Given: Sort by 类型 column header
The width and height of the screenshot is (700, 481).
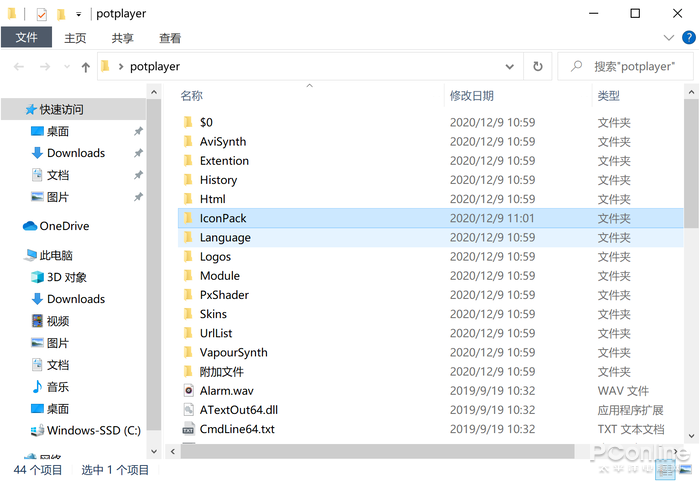Looking at the screenshot, I should coord(609,96).
